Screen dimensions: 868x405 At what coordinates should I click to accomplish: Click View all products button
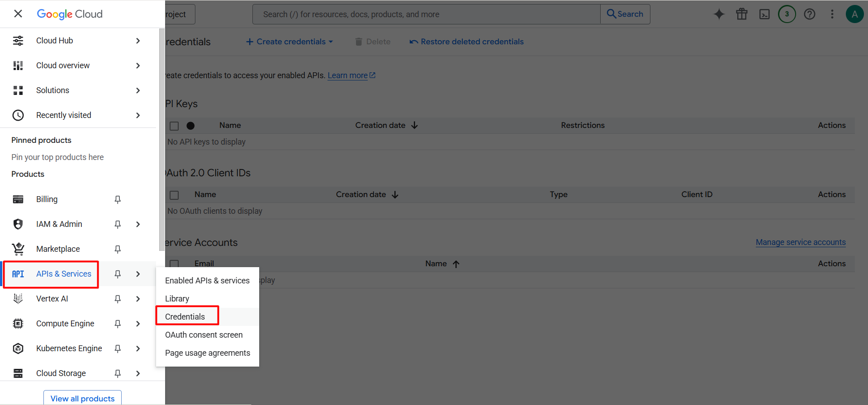click(x=82, y=398)
